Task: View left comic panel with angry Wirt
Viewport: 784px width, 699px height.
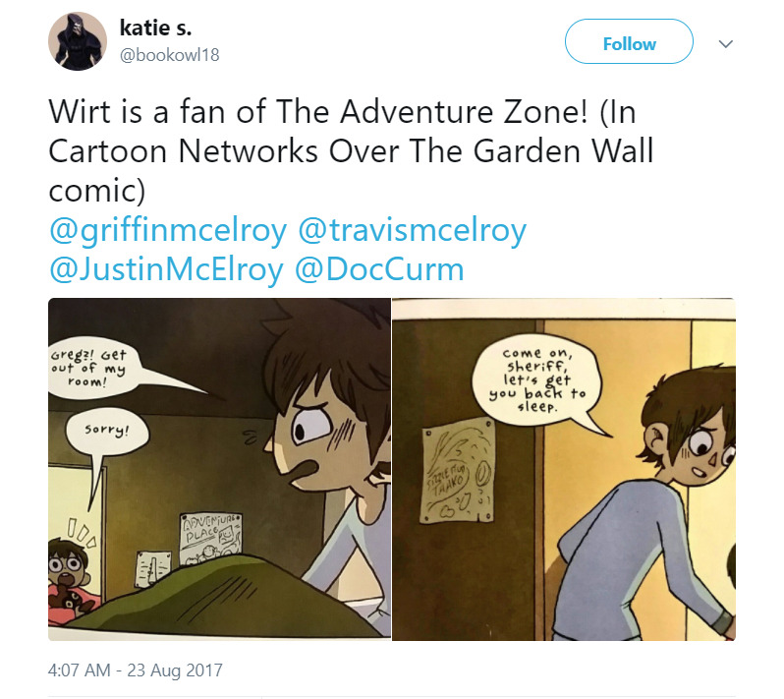Action: (219, 469)
